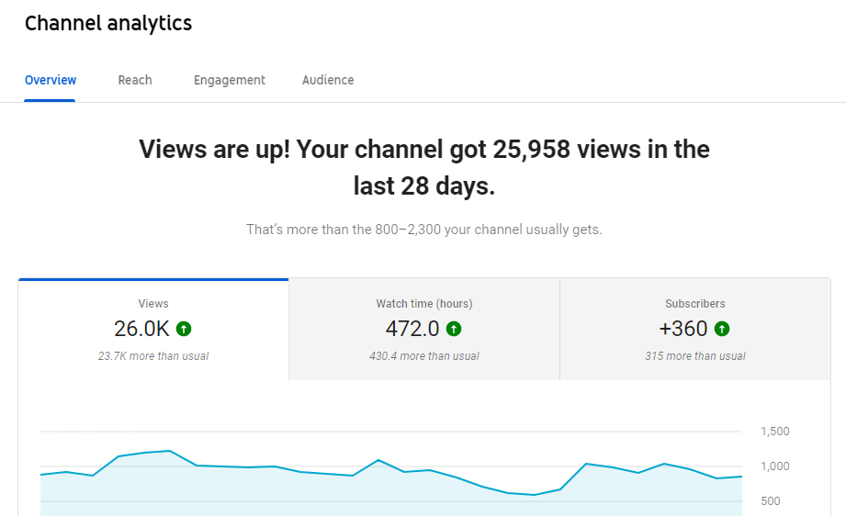The width and height of the screenshot is (846, 516).
Task: Click '430.4 more than usual' text
Action: coord(424,356)
